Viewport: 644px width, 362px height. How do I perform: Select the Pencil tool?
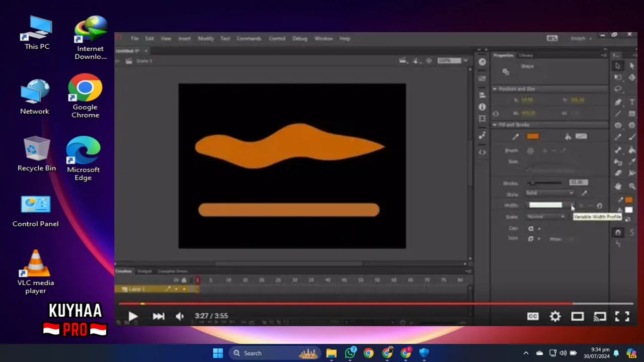[618, 137]
